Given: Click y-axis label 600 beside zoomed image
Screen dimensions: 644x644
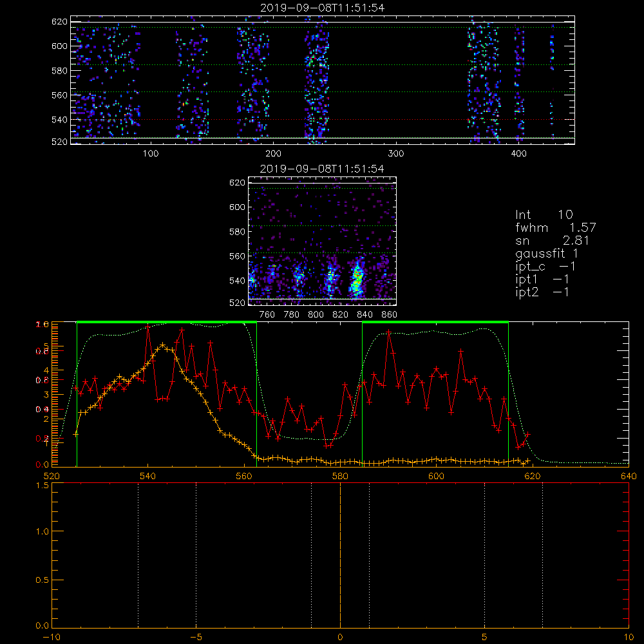Looking at the screenshot, I should pyautogui.click(x=238, y=207).
